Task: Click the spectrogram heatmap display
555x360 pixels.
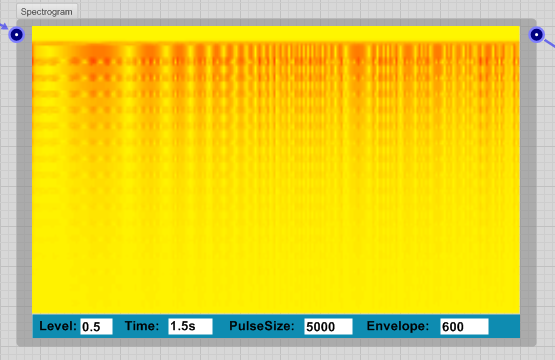Action: 276,170
